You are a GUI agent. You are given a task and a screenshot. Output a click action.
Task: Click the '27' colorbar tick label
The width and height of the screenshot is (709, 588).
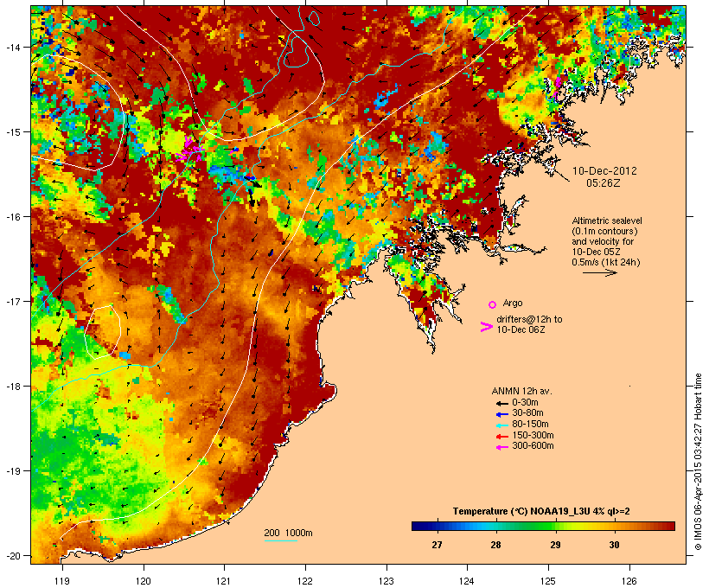437,545
